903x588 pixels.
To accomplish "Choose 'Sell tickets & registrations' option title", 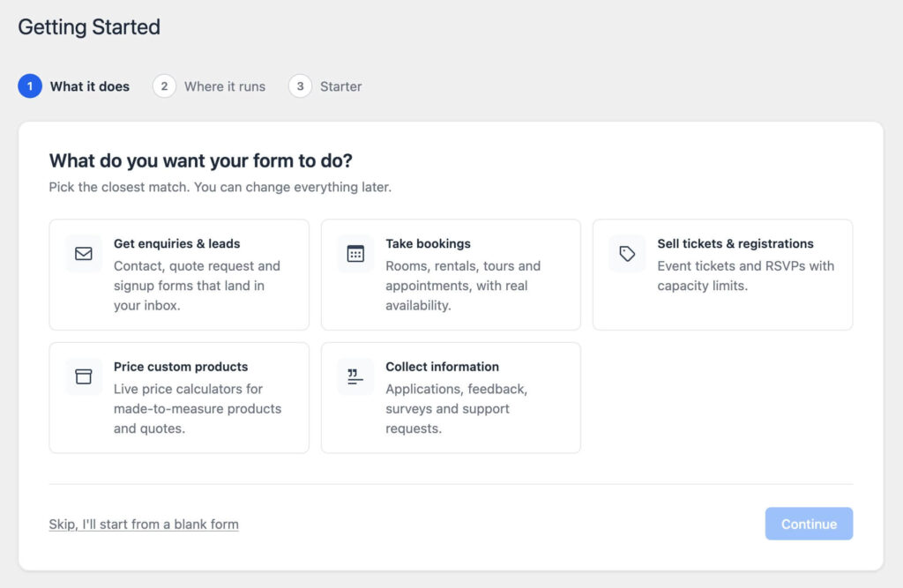I will pyautogui.click(x=735, y=243).
